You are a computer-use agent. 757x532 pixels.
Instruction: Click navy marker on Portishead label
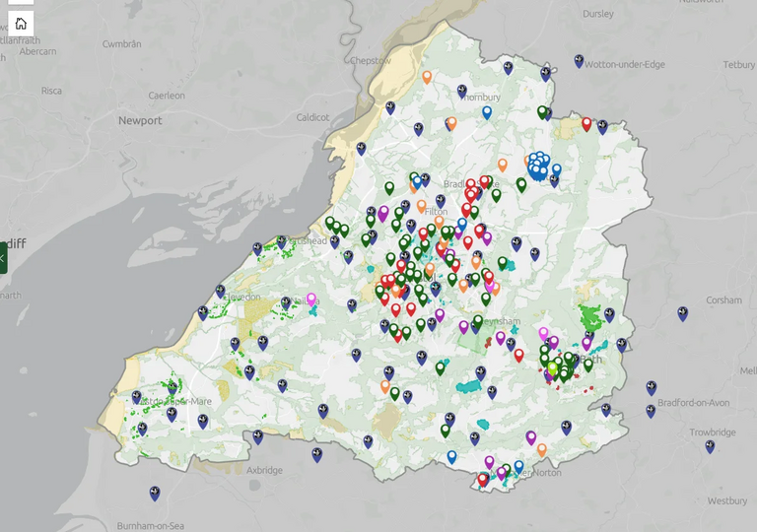pos(282,241)
